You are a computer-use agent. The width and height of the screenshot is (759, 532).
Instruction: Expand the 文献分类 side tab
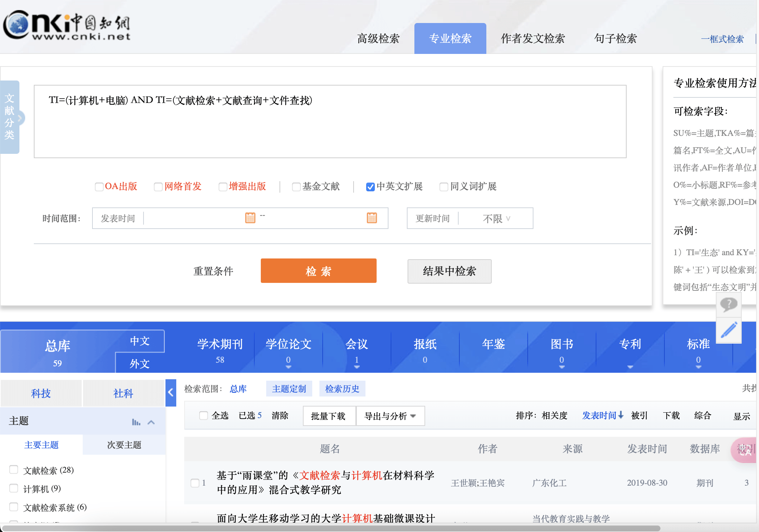click(x=10, y=117)
